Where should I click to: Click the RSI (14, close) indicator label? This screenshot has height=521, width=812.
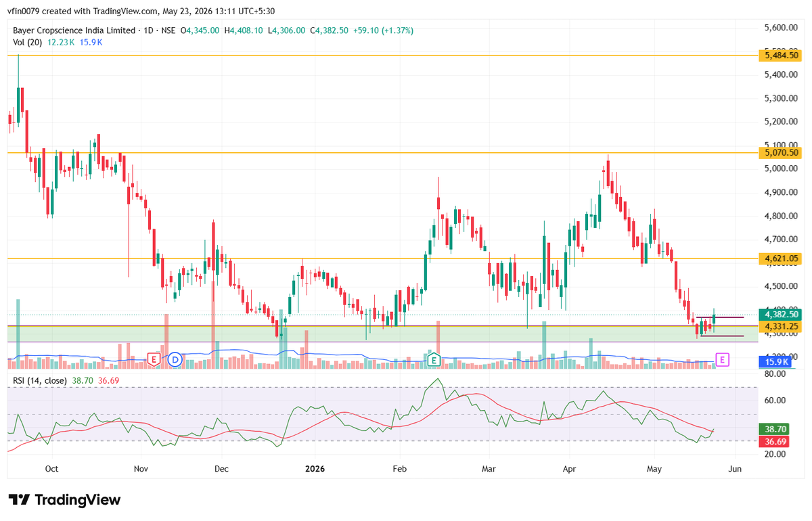pyautogui.click(x=40, y=381)
